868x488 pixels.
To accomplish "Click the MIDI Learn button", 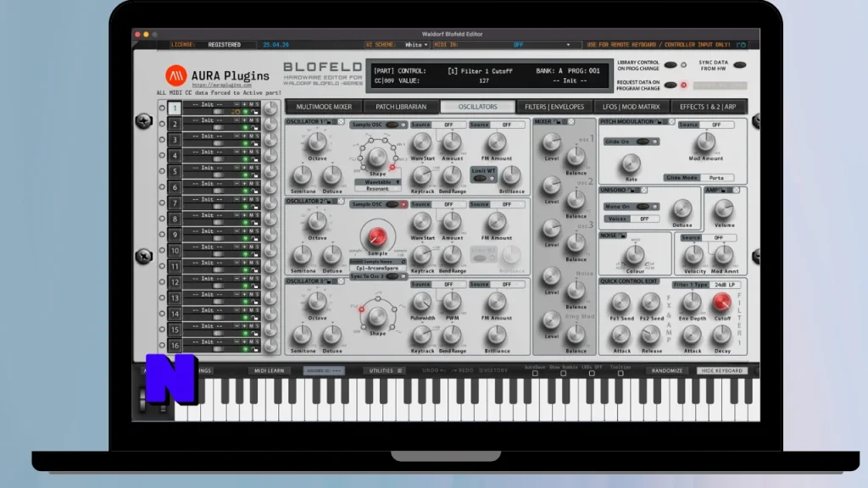I will pyautogui.click(x=269, y=371).
